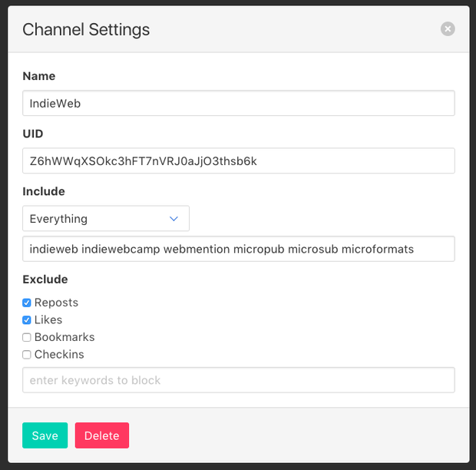Viewport: 476px width, 470px height.
Task: Click the UID field label
Action: tap(33, 134)
